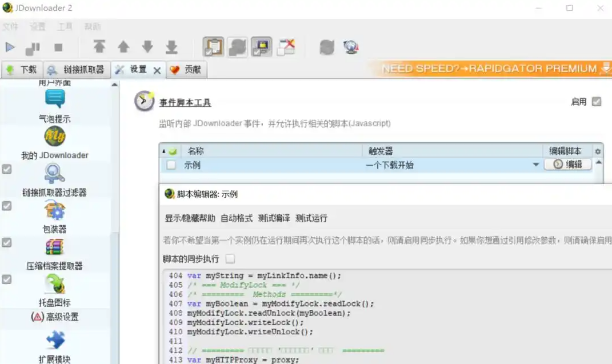This screenshot has width=612, height=364.
Task: Click the move to bottom arrow icon
Action: tap(171, 47)
